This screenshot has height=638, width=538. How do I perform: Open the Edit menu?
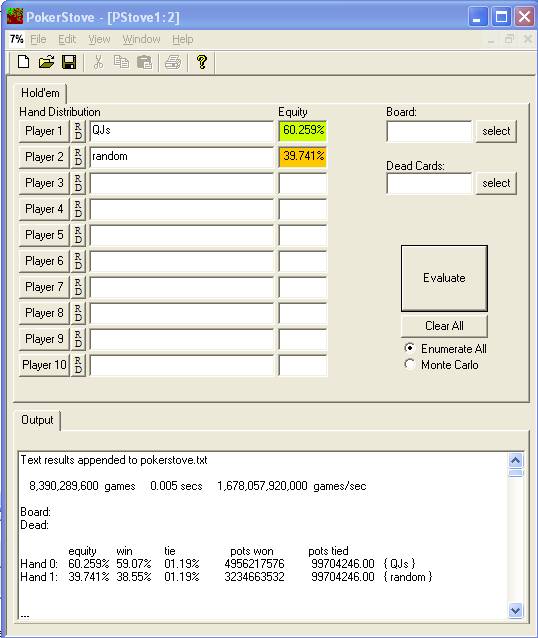[x=67, y=39]
